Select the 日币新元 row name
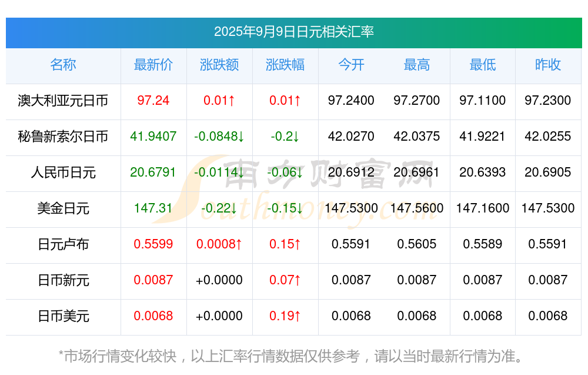Viewport: 588px width, 375px height. pyautogui.click(x=63, y=280)
